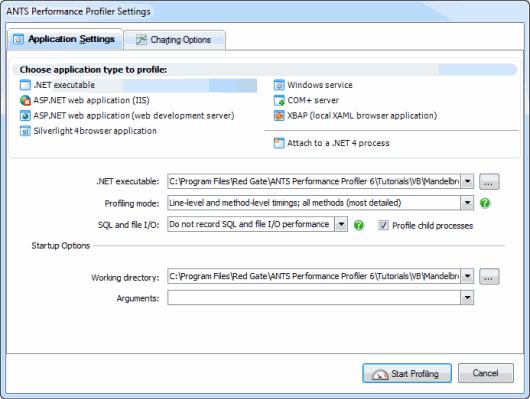
Task: Toggle Profile child processes checkbox
Action: click(x=383, y=225)
